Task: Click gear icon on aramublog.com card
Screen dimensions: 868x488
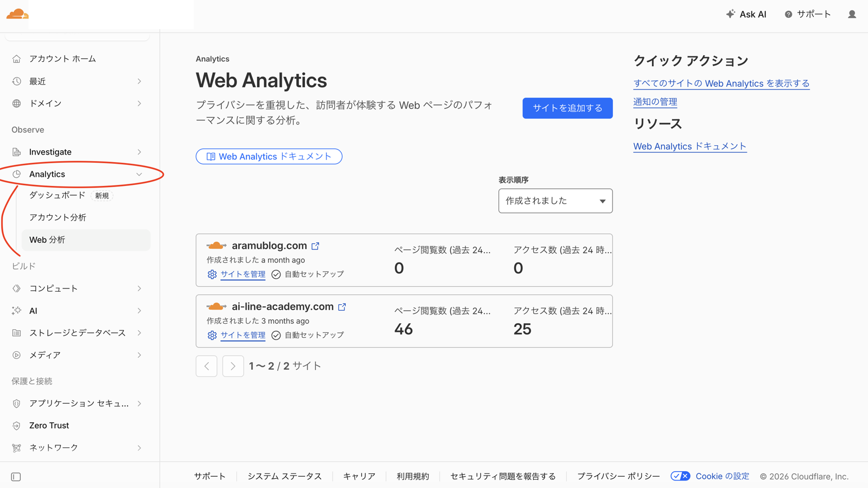Action: click(212, 274)
